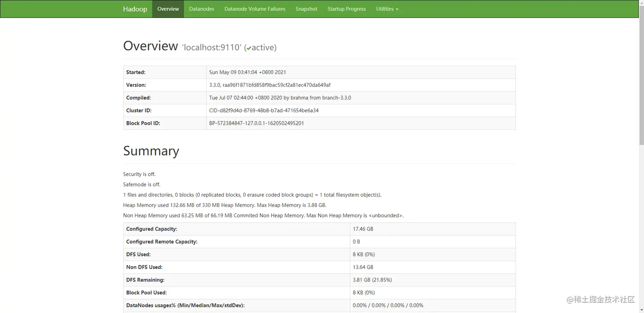The width and height of the screenshot is (644, 313).
Task: Click the 'DFS Used:' label
Action: pos(138,255)
